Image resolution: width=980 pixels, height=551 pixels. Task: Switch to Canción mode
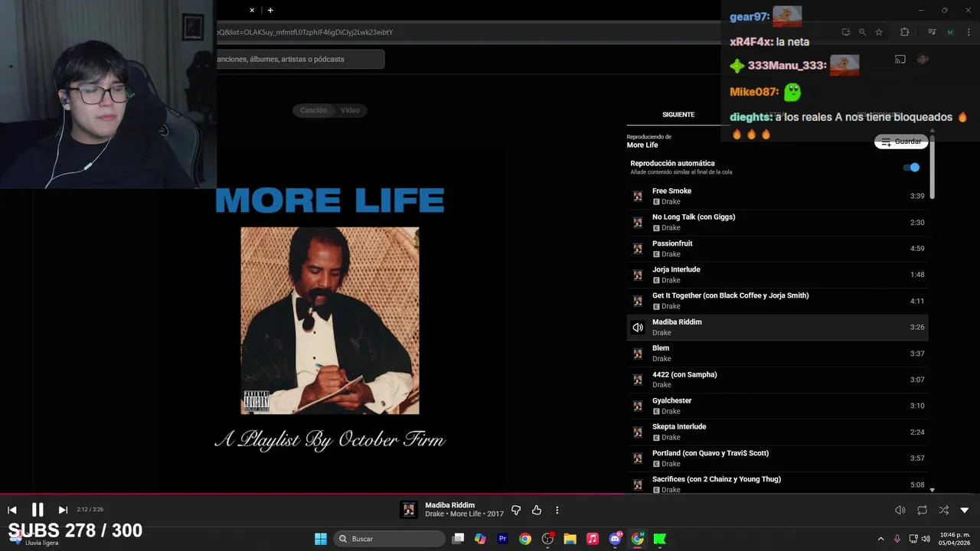click(x=313, y=110)
